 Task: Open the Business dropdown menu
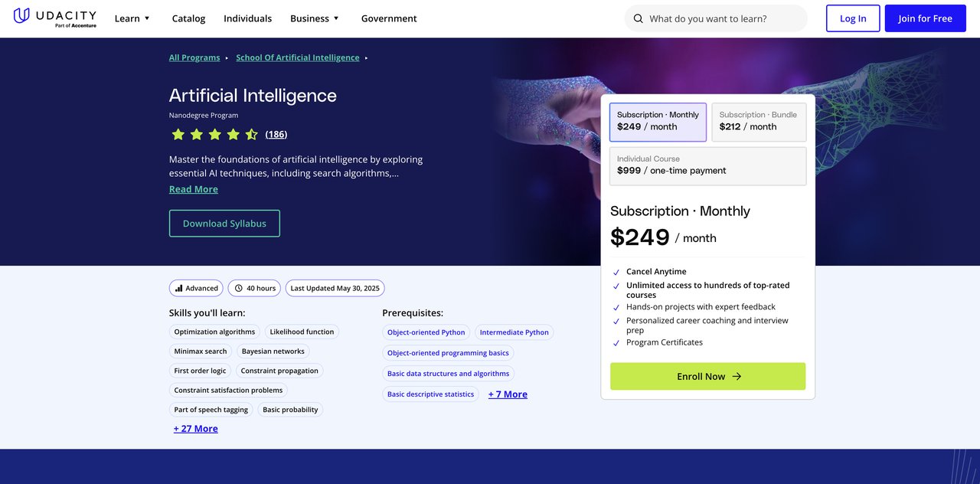click(314, 18)
